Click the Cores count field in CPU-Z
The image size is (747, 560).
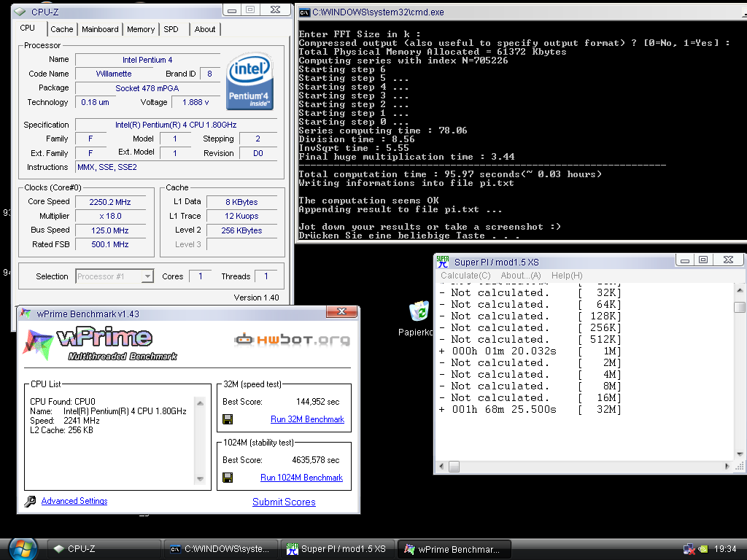(x=201, y=276)
